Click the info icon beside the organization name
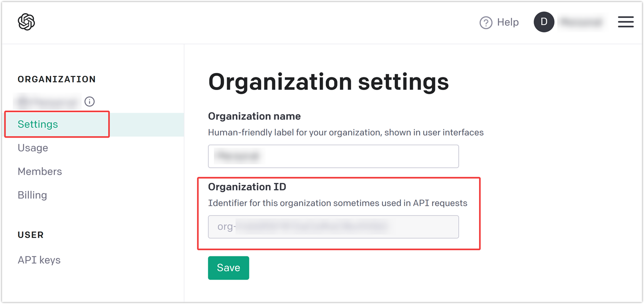 (x=89, y=101)
